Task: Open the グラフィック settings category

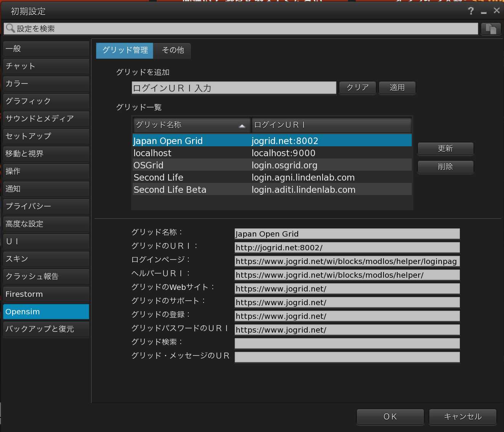Action: 46,101
